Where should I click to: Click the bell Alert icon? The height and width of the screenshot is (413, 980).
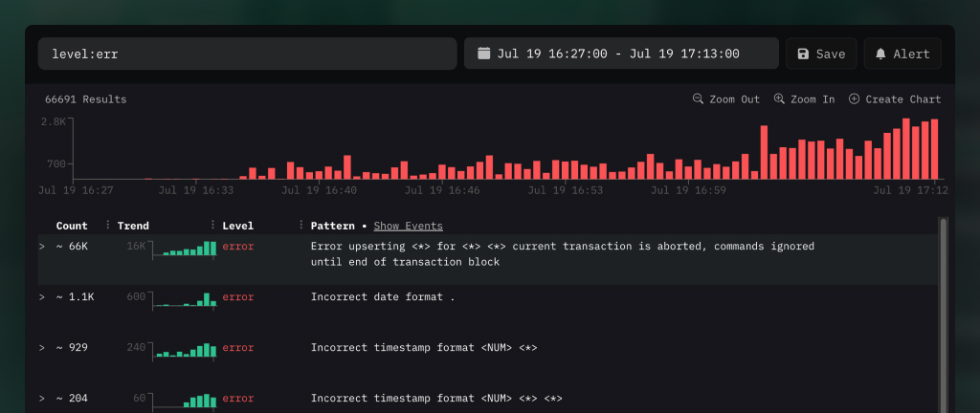tap(880, 54)
